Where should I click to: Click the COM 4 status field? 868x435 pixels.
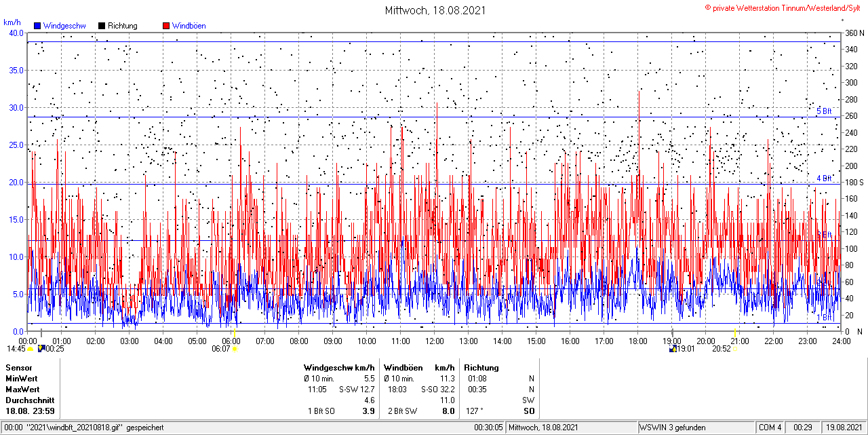coord(770,428)
